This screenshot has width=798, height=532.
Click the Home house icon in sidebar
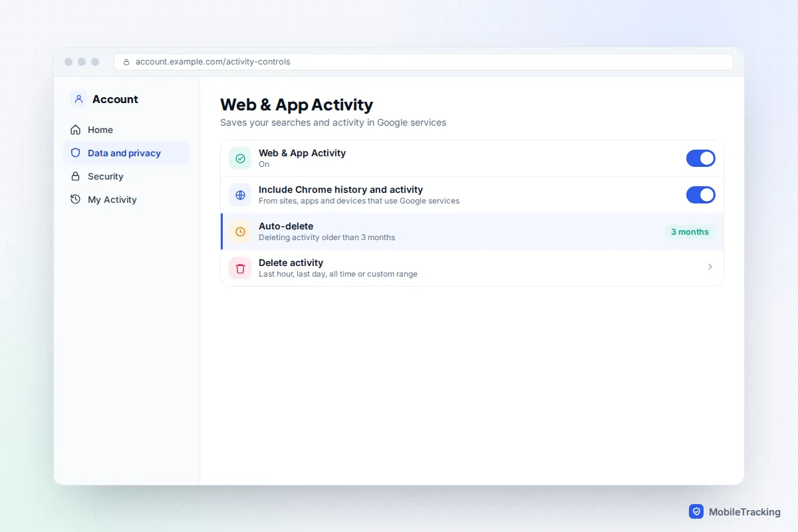coord(76,130)
